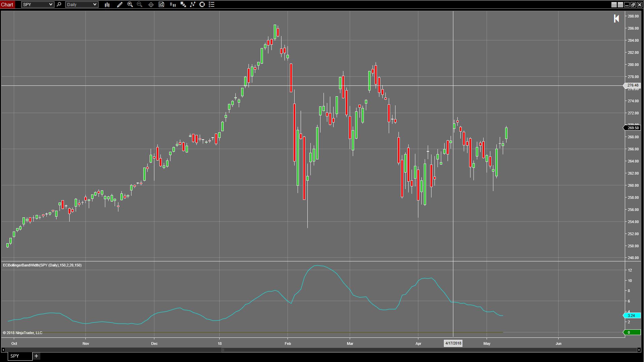Click the green 0 level marker
Screen dimensions: 644x362
(631, 332)
